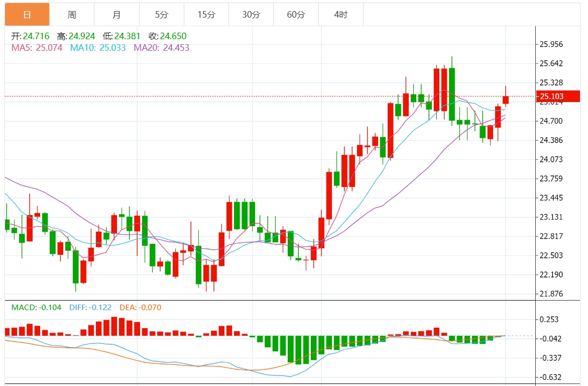Screen dimensions: 588x386
Task: Click the 23.445 price axis label
Action: point(551,198)
